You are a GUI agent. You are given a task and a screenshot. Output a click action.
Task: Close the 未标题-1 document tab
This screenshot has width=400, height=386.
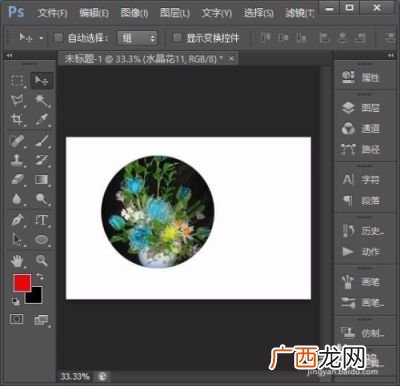[x=231, y=59]
